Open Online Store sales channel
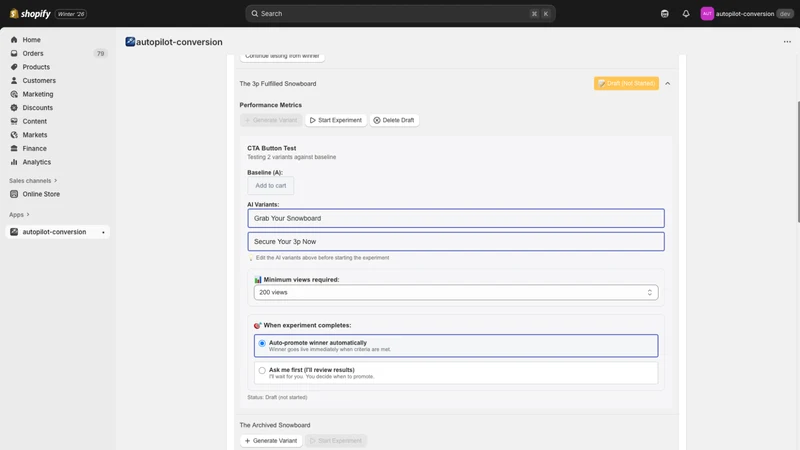 (x=41, y=194)
